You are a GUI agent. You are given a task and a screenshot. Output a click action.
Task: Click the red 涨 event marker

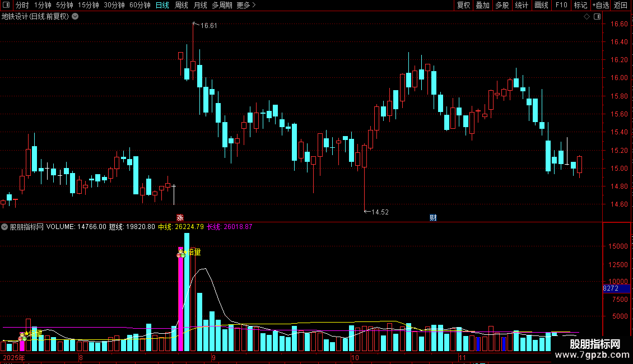coord(180,217)
